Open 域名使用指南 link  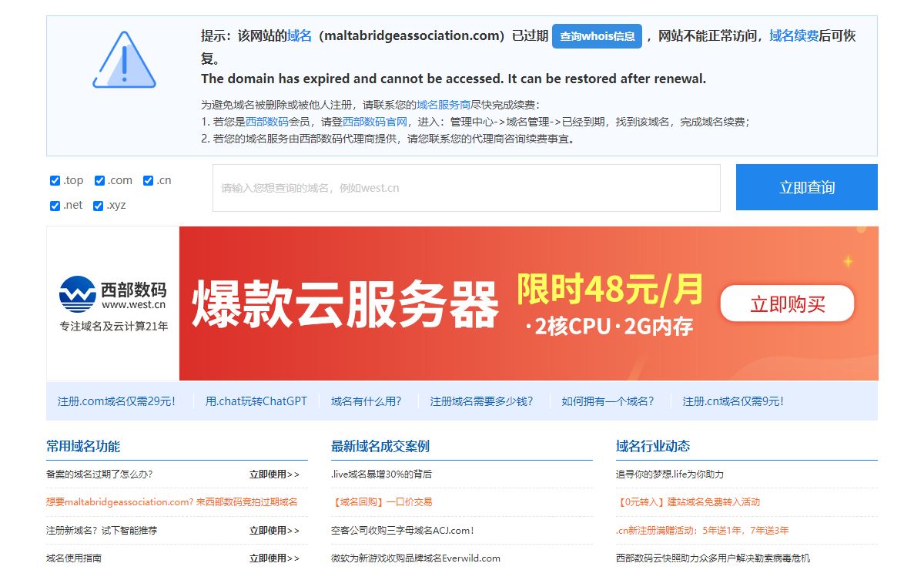[x=74, y=558]
